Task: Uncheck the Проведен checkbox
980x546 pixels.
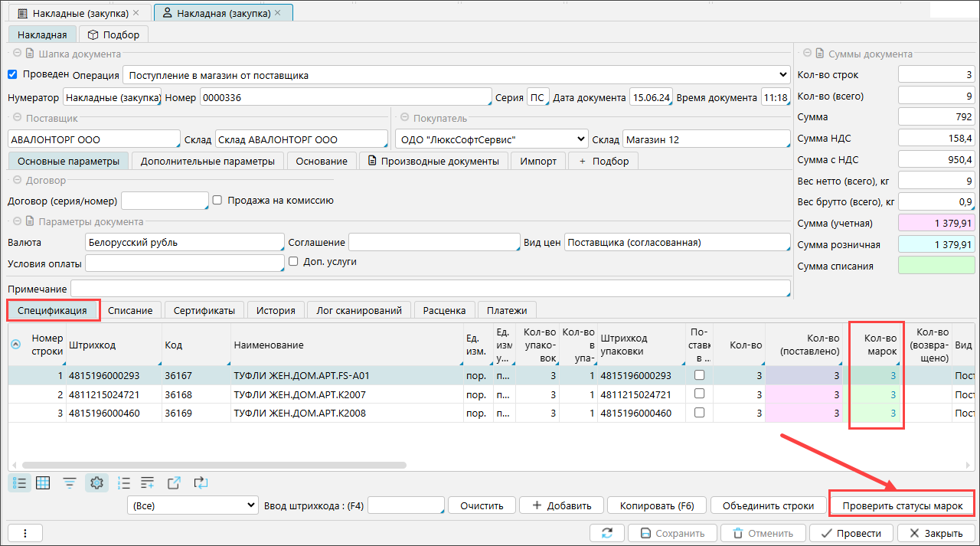Action: (x=12, y=75)
